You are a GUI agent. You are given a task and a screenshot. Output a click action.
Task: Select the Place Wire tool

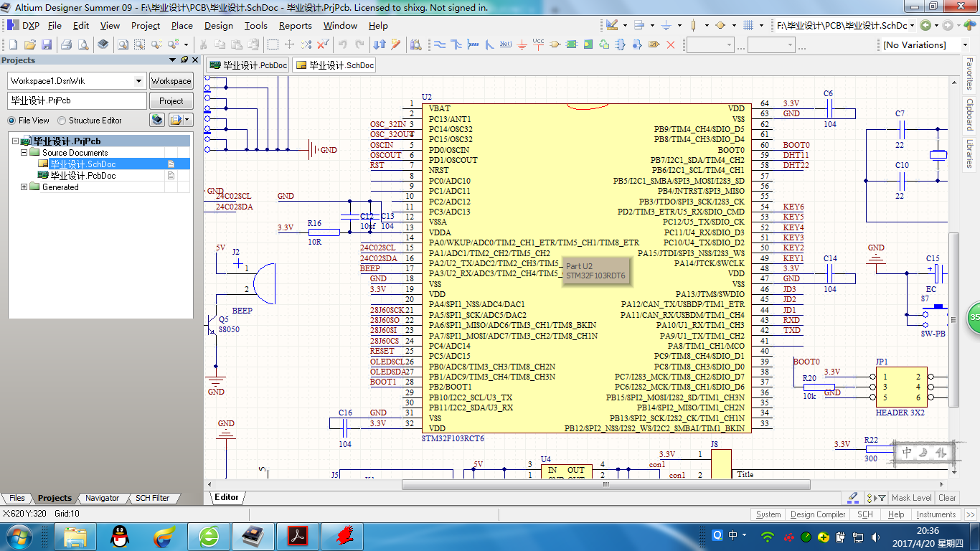(439, 44)
